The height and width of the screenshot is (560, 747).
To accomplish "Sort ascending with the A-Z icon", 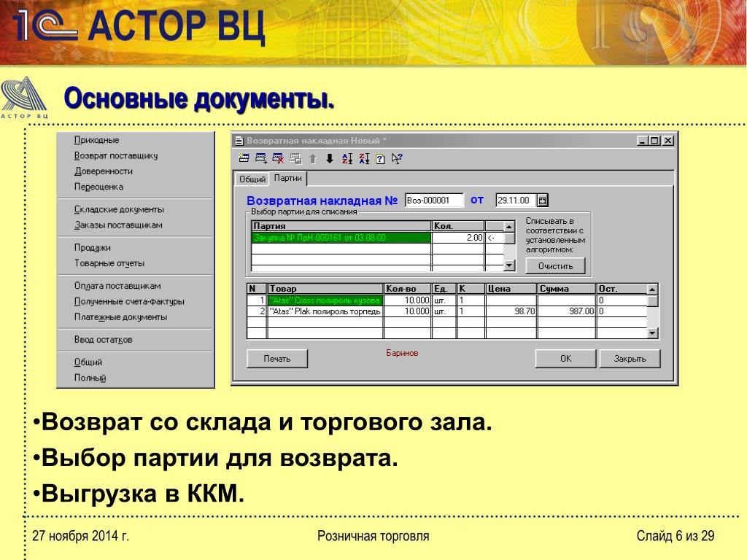I will (x=347, y=158).
